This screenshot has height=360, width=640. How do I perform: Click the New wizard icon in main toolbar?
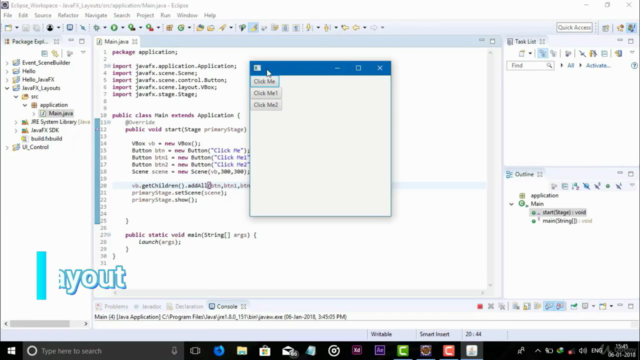point(9,27)
